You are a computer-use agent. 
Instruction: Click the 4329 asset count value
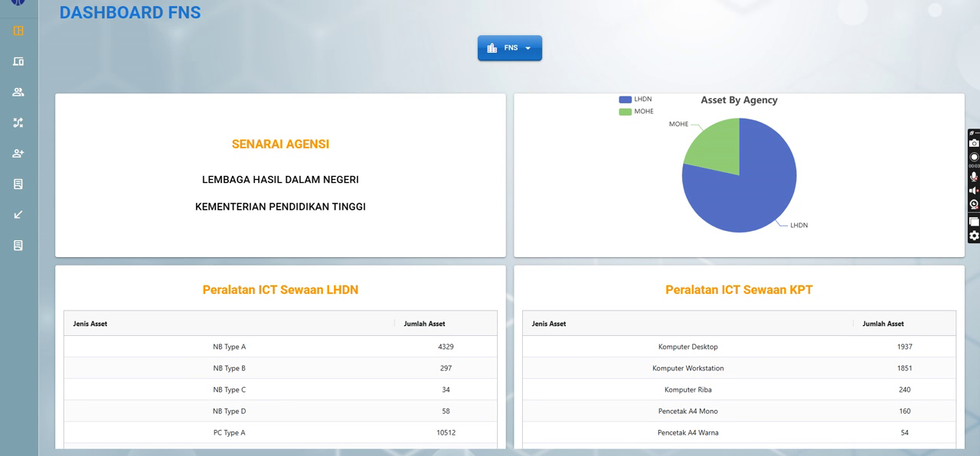(446, 347)
